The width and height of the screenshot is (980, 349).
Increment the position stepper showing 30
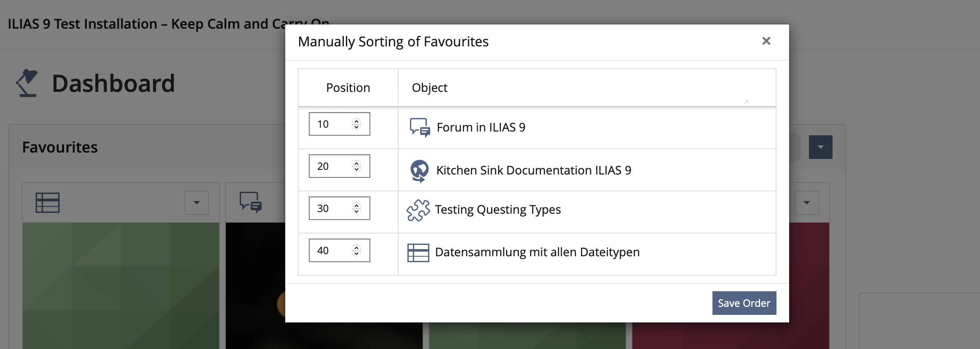click(x=356, y=205)
